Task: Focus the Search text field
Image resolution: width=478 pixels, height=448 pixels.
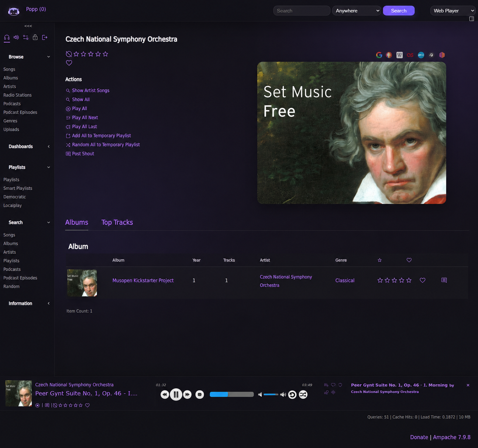Action: 302,11
